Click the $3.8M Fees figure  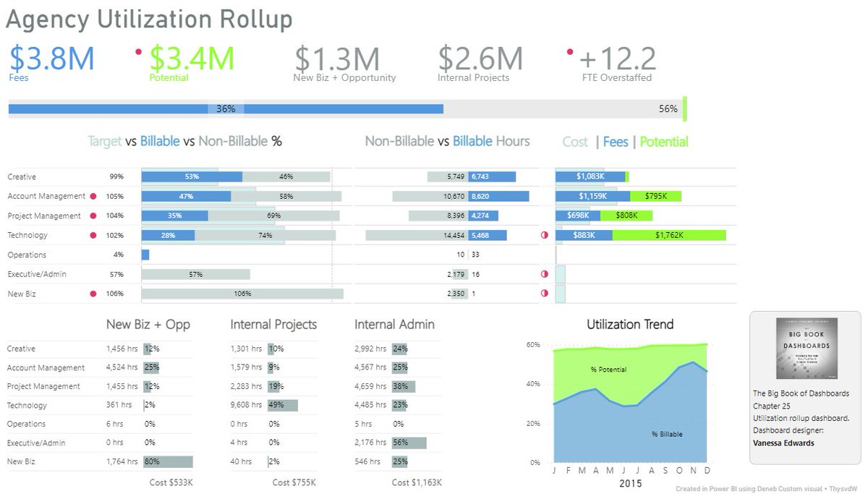coord(52,59)
